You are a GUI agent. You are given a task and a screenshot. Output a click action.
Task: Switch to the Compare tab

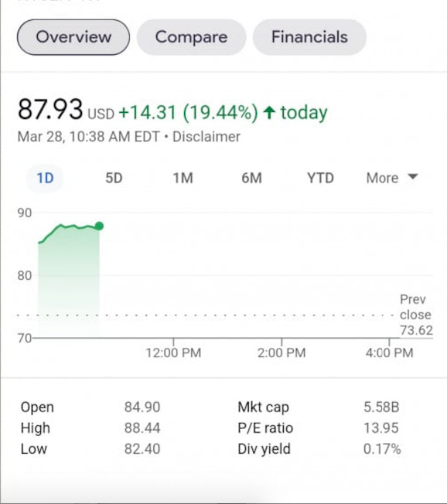[191, 37]
